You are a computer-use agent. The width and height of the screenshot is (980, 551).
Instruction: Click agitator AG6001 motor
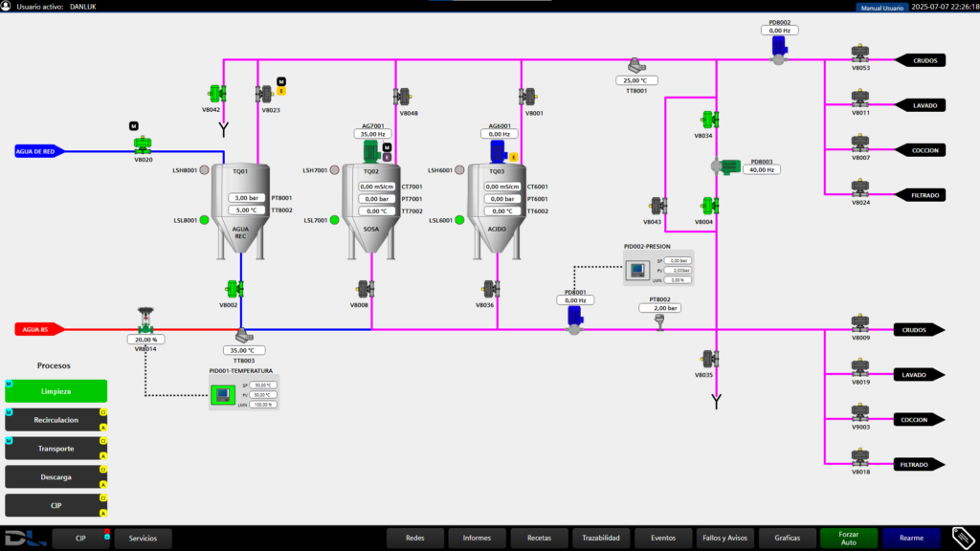tap(498, 151)
